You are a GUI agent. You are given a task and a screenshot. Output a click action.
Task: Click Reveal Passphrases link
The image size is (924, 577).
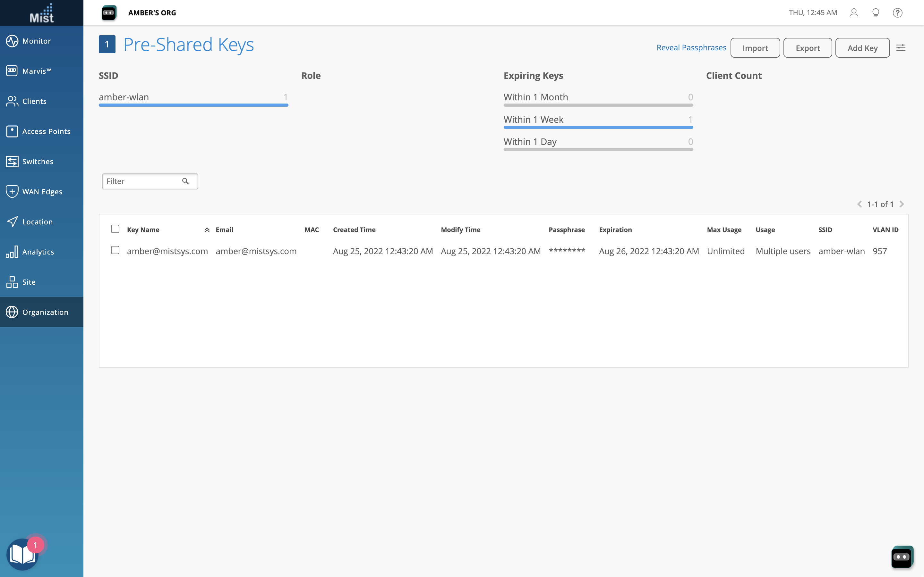(x=691, y=48)
